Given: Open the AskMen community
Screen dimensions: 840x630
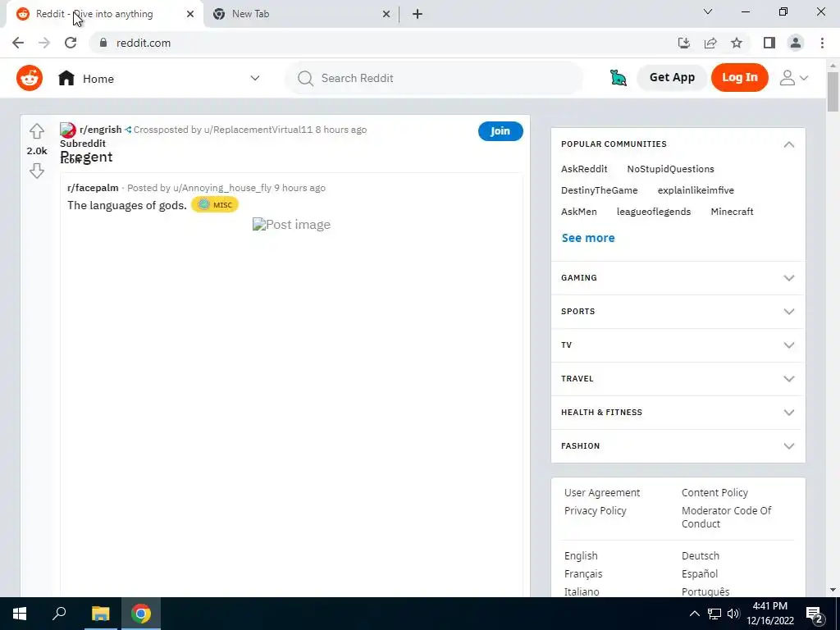Looking at the screenshot, I should tap(578, 212).
